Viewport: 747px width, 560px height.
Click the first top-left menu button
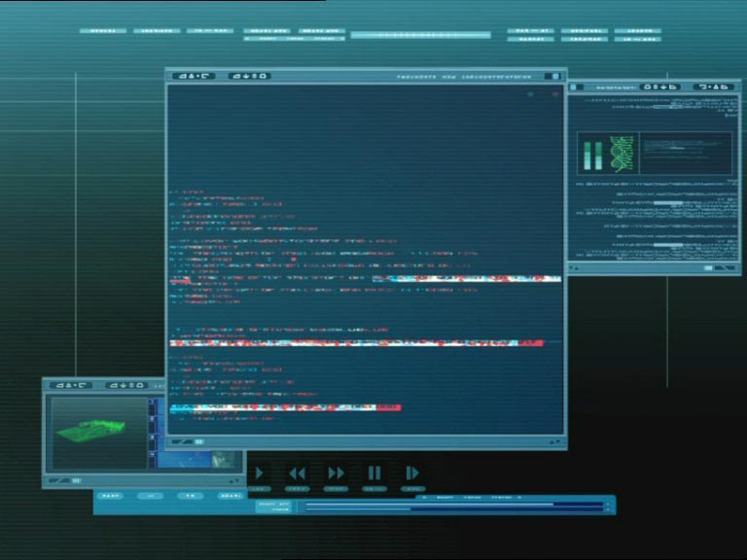click(102, 31)
